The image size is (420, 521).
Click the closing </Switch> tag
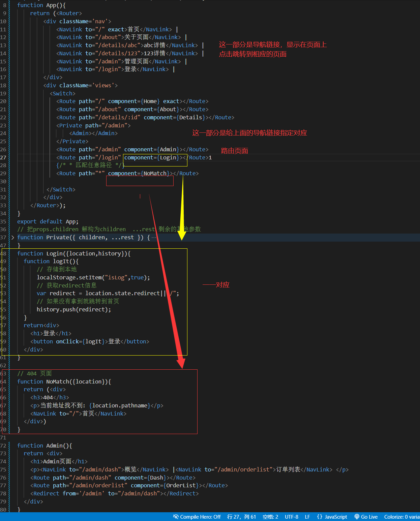click(61, 189)
